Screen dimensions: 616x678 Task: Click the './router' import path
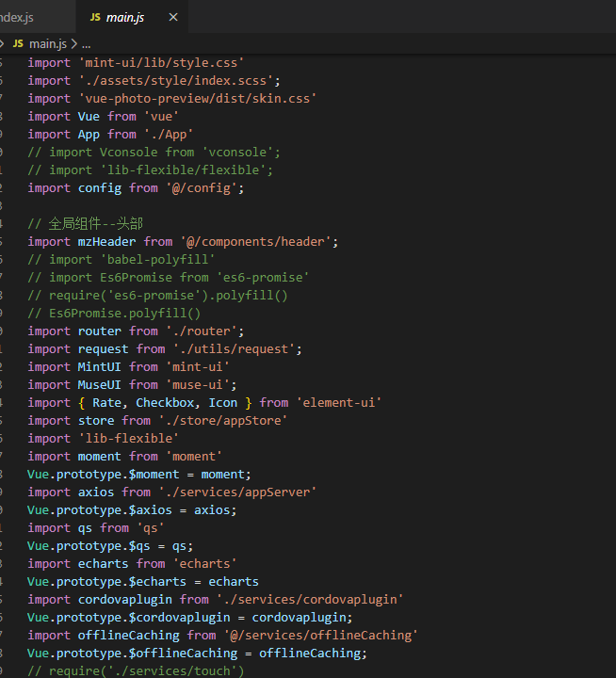point(202,331)
